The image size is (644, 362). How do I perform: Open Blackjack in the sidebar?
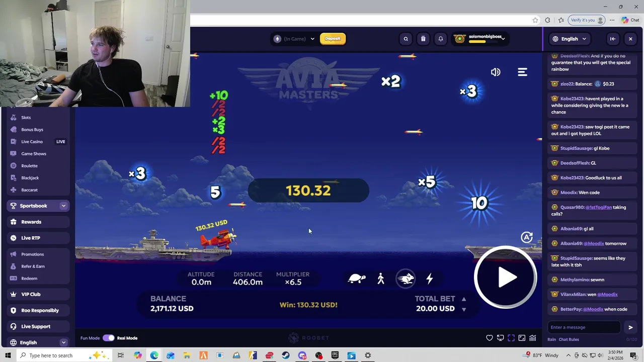[30, 178]
